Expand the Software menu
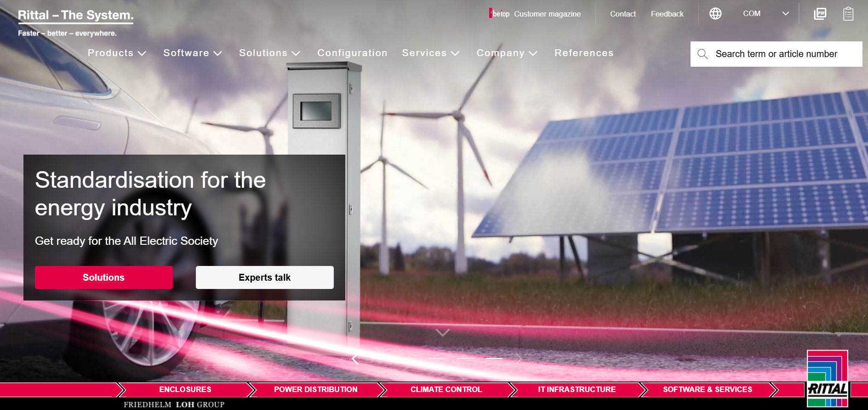This screenshot has width=868, height=410. pyautogui.click(x=193, y=53)
